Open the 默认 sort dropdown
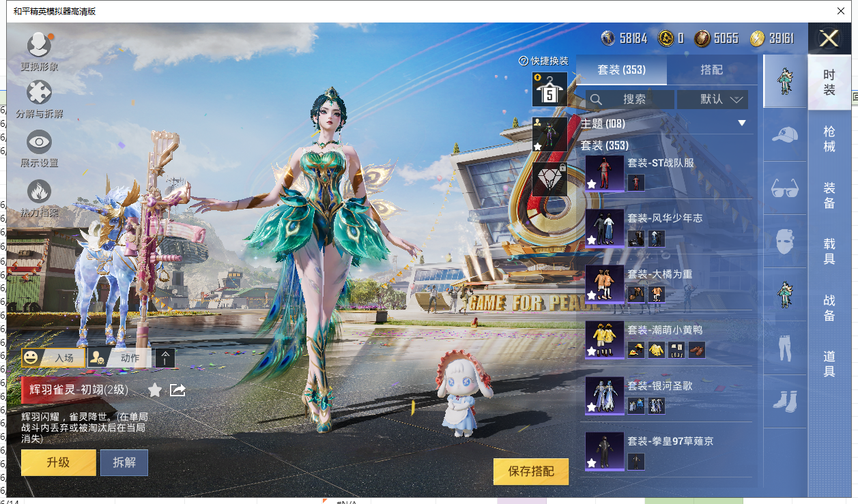The width and height of the screenshot is (858, 504). coord(713,100)
